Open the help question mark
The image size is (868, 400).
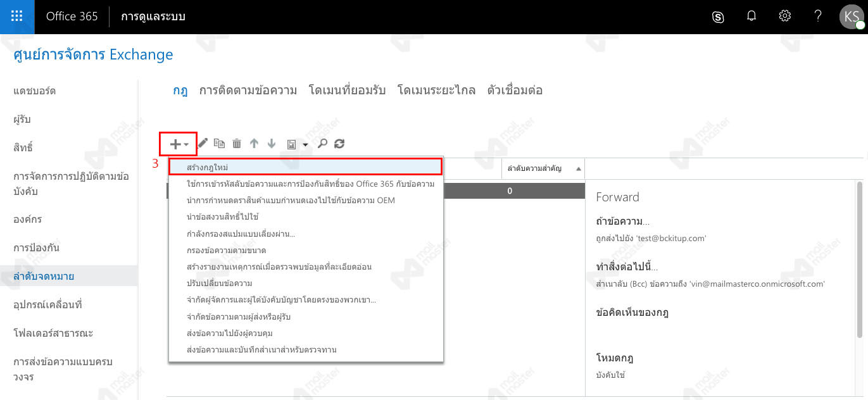coord(818,16)
